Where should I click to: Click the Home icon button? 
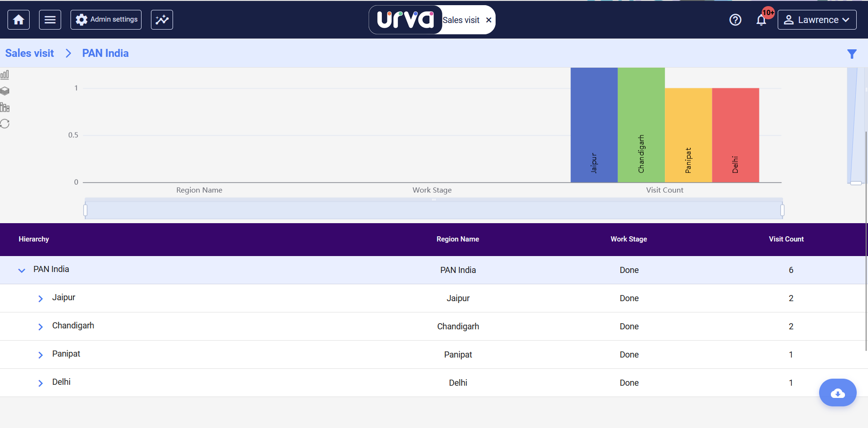tap(19, 20)
